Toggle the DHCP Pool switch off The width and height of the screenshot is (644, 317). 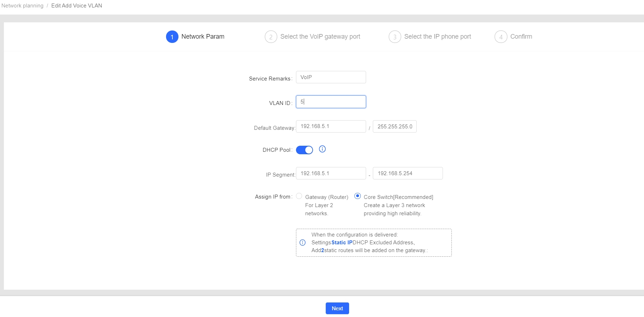(x=304, y=150)
